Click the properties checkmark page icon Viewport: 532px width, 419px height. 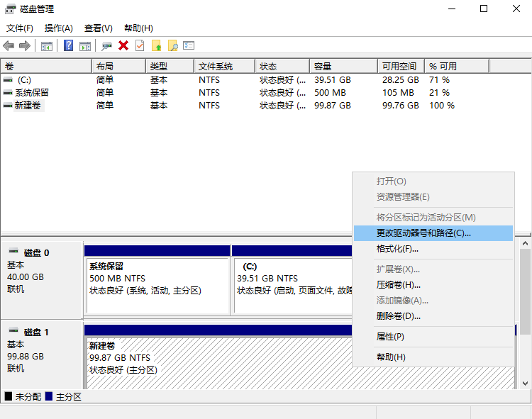(x=140, y=45)
